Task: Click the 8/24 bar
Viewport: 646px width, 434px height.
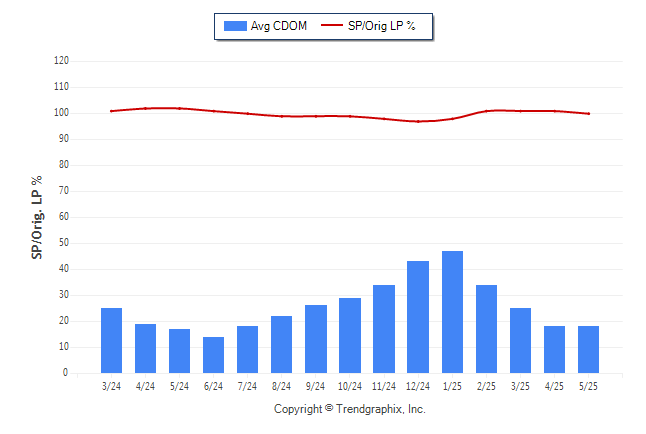Action: pyautogui.click(x=281, y=345)
